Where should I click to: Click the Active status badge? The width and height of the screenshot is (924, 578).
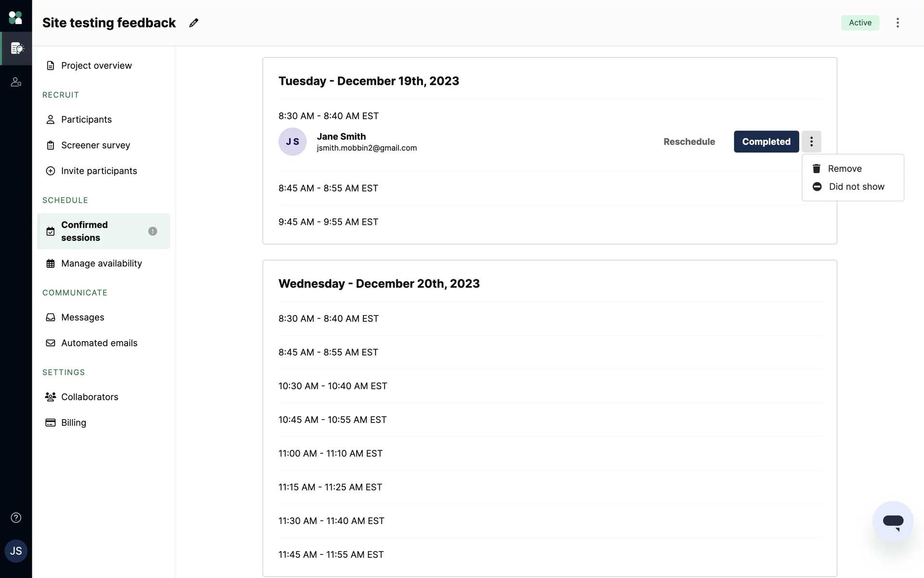tap(860, 23)
